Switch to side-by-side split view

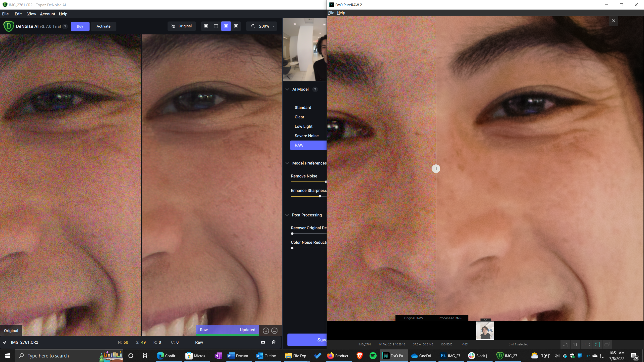[216, 26]
